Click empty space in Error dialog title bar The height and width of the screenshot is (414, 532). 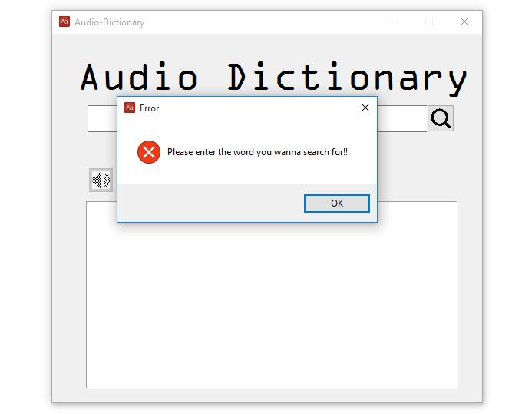(x=253, y=108)
